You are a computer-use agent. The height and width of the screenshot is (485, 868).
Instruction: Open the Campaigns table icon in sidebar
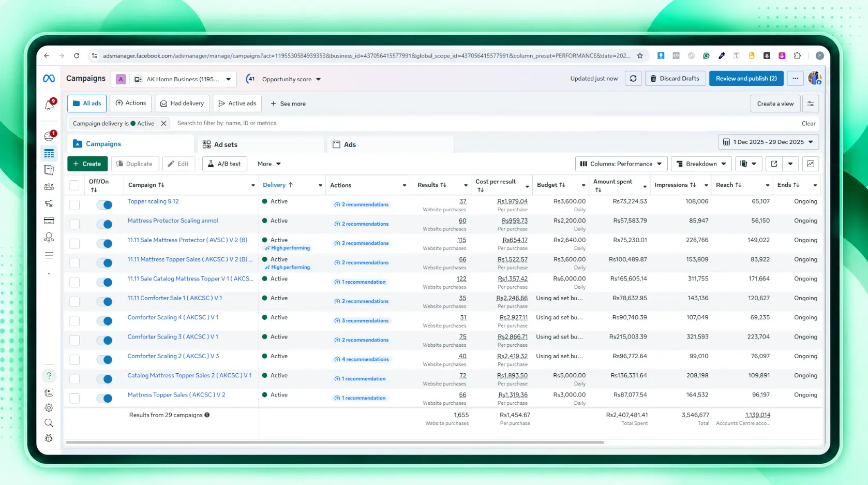(49, 153)
